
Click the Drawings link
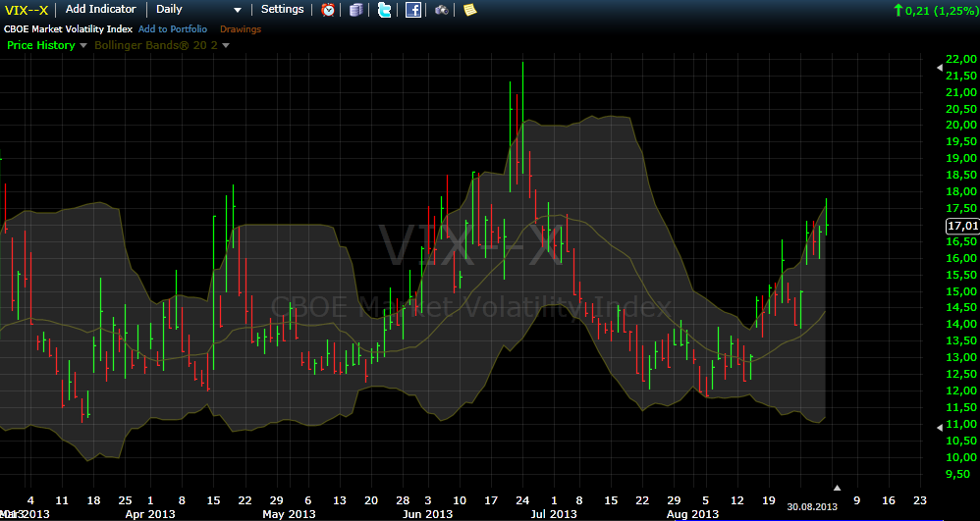(x=241, y=29)
